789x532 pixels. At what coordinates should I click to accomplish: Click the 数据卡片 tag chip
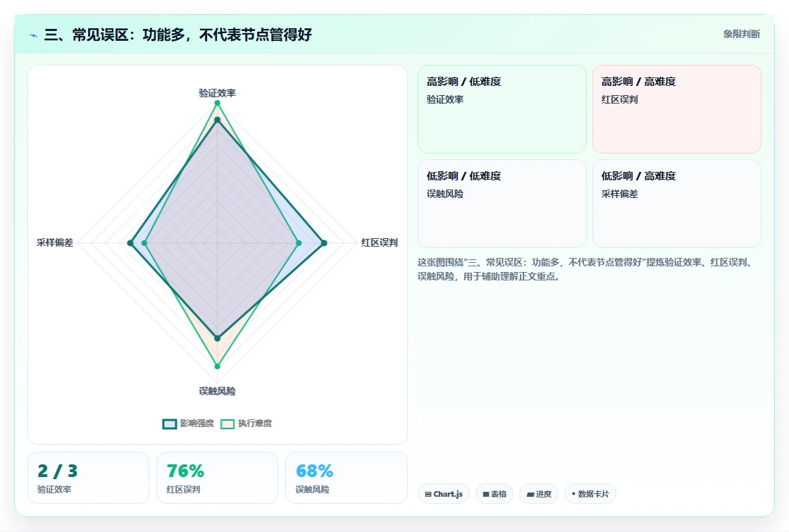[x=590, y=494]
